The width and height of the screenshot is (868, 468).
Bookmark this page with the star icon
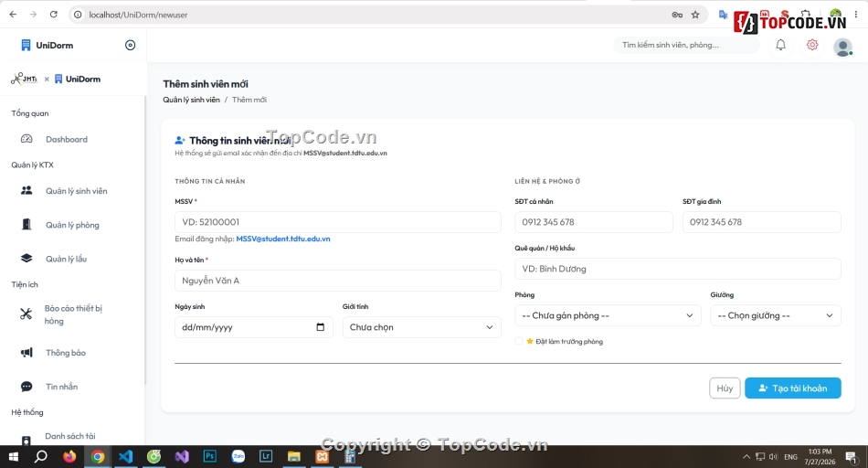point(695,15)
